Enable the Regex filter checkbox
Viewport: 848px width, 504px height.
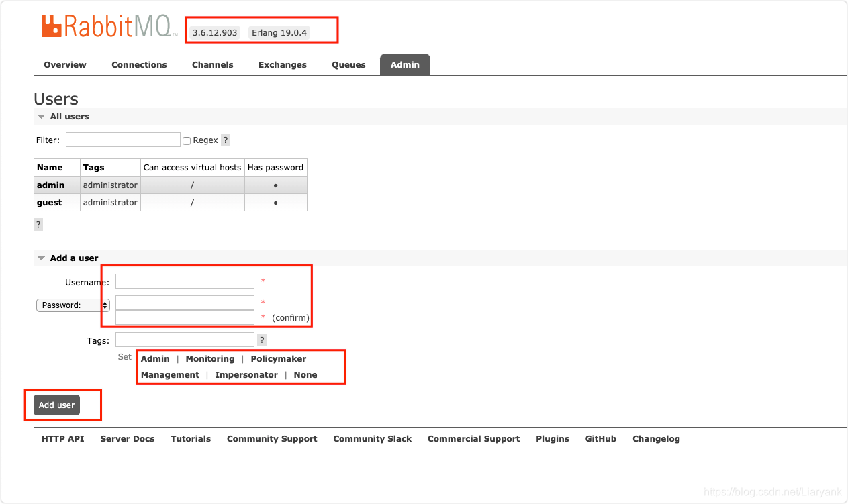click(x=186, y=140)
